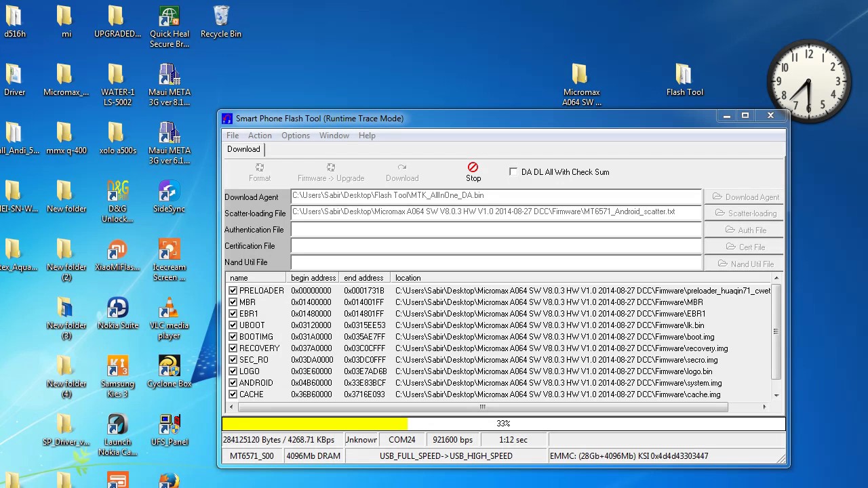Uncheck the SEC_RO partition checkbox
Viewport: 868px width, 488px height.
click(x=233, y=360)
